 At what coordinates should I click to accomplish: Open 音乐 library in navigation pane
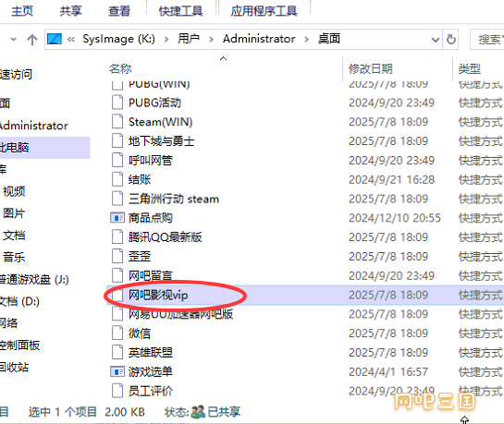[x=14, y=257]
